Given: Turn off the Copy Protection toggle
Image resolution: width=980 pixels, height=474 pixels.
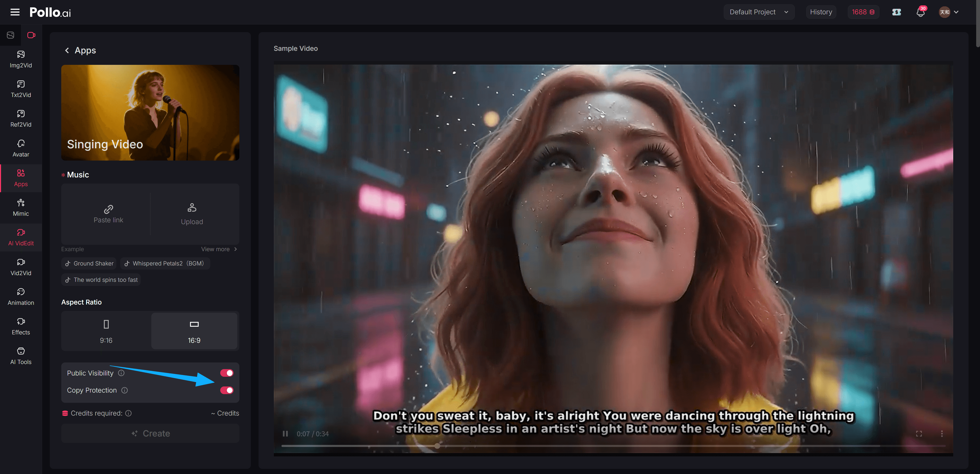Looking at the screenshot, I should [227, 390].
